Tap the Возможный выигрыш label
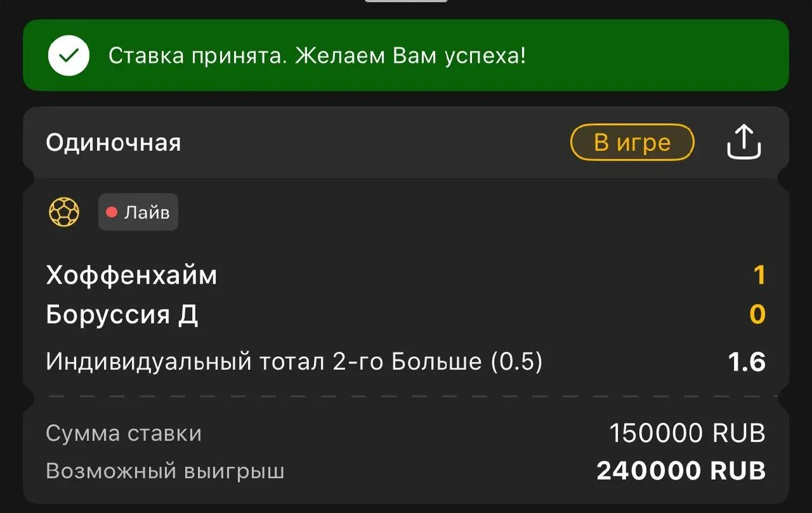 click(165, 472)
